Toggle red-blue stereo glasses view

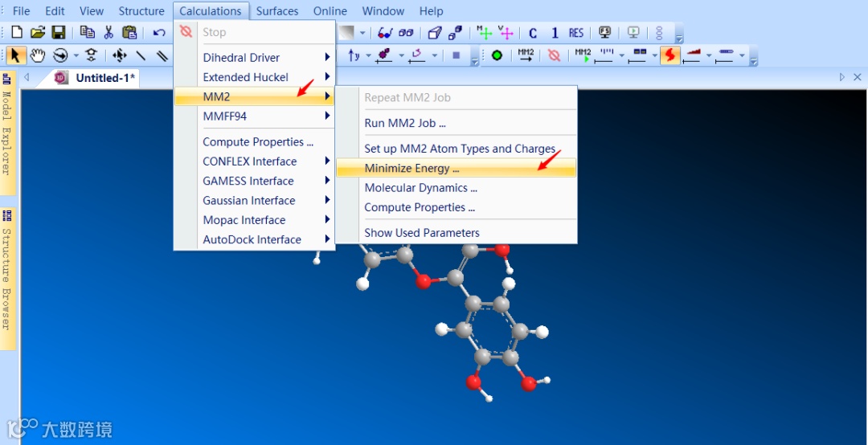click(x=385, y=33)
